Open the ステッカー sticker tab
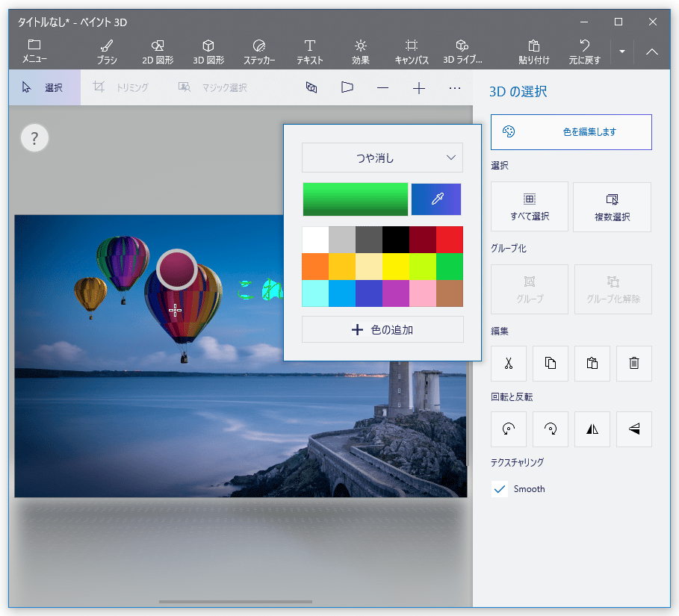 [259, 52]
